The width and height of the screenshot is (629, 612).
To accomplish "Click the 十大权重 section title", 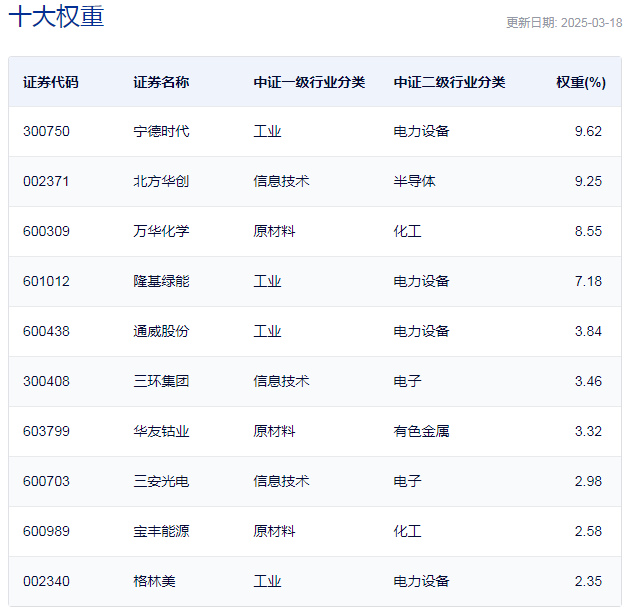I will 56,17.
